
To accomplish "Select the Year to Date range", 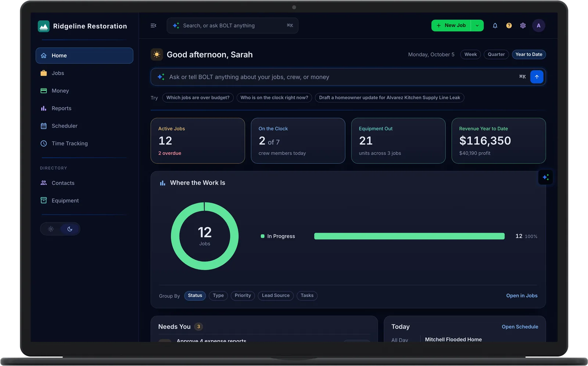I will pos(529,54).
